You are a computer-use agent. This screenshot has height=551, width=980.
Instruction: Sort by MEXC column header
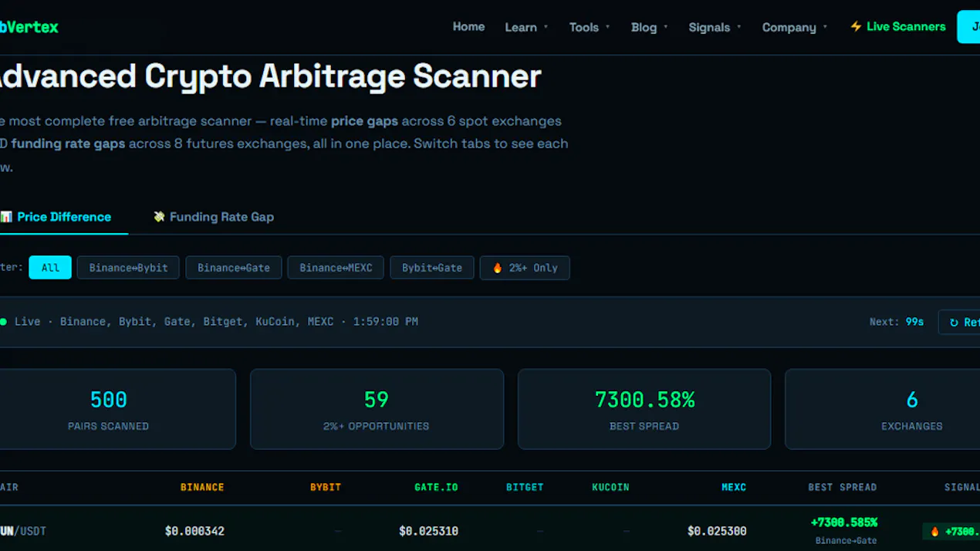pyautogui.click(x=734, y=487)
